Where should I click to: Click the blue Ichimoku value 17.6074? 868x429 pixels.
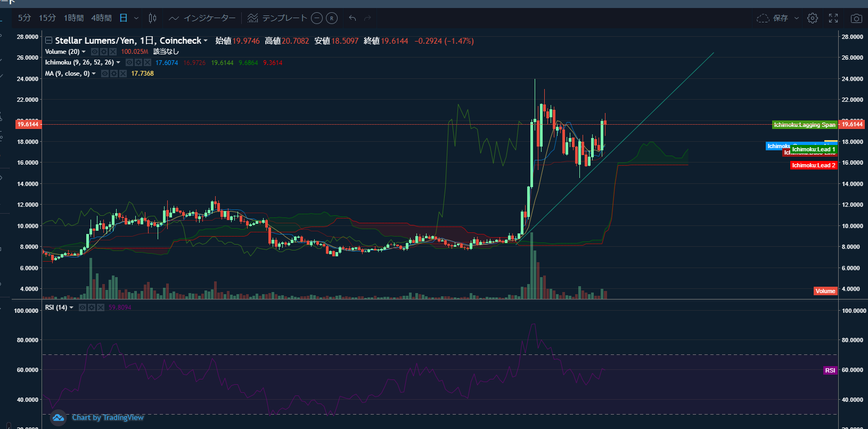(x=167, y=63)
